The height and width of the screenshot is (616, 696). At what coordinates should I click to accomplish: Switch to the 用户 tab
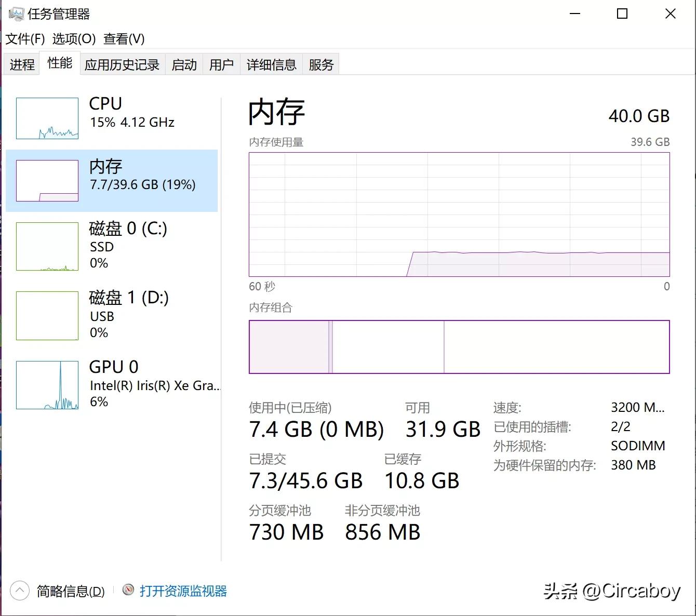point(221,64)
